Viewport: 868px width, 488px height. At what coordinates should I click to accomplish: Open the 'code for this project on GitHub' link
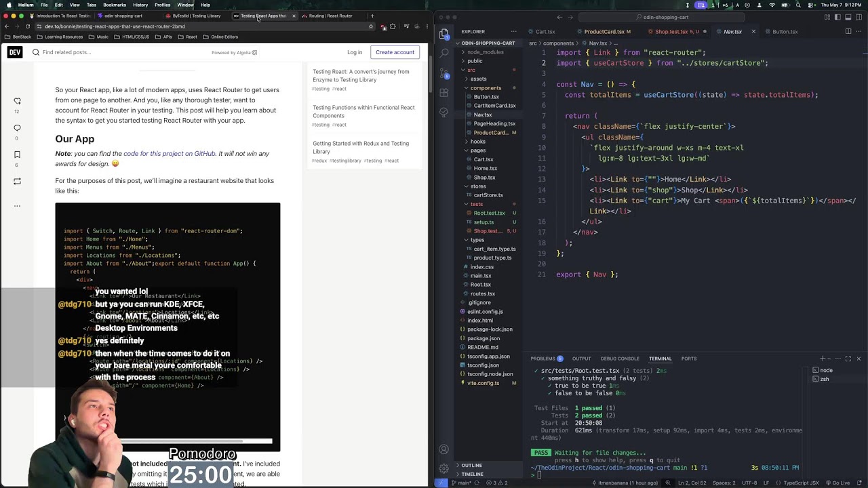(170, 154)
